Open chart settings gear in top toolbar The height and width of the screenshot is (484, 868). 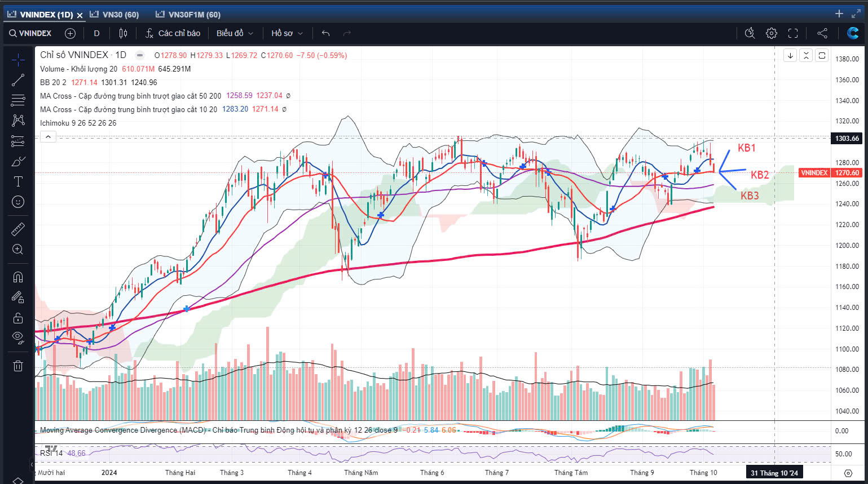[772, 33]
